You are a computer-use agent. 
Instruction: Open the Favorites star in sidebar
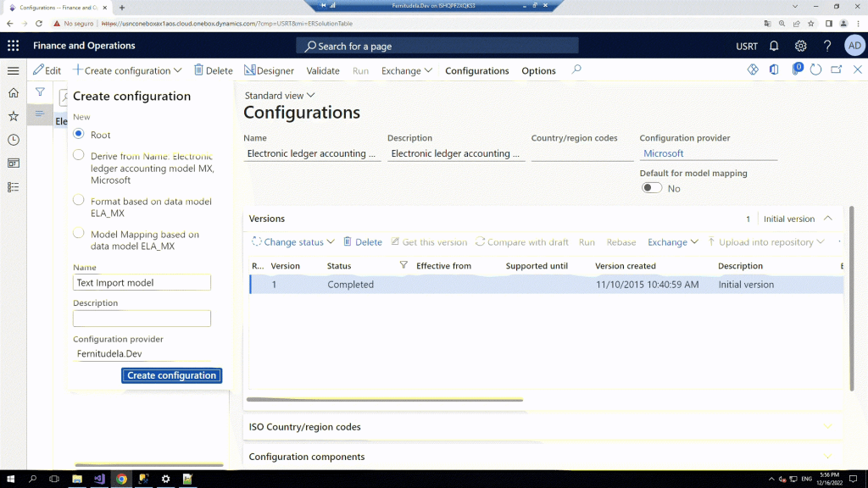(14, 116)
